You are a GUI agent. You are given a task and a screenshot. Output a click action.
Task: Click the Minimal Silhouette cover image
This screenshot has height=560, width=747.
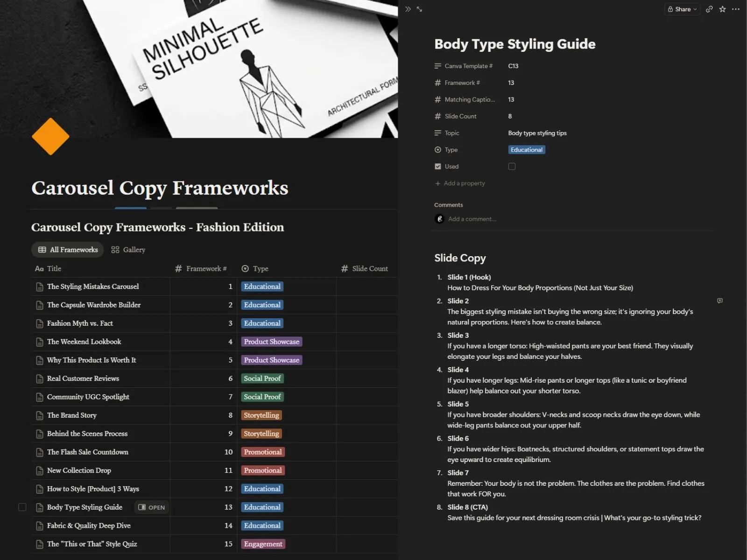pyautogui.click(x=199, y=69)
